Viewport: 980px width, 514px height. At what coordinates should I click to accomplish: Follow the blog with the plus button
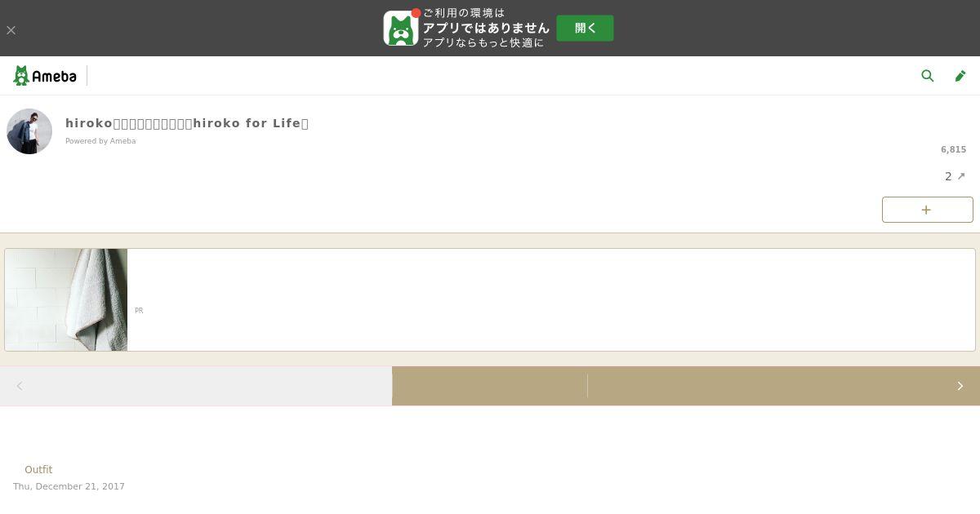click(927, 210)
